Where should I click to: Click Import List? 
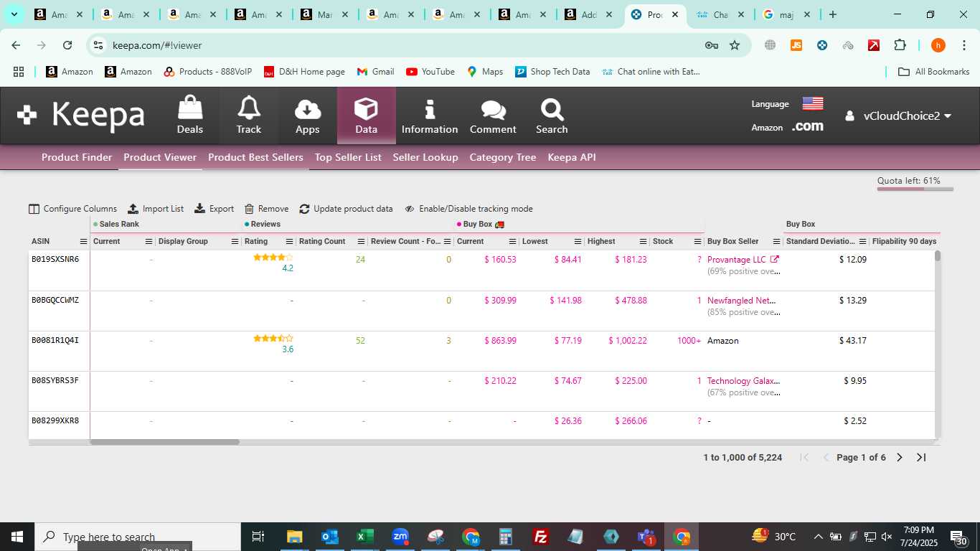point(156,209)
